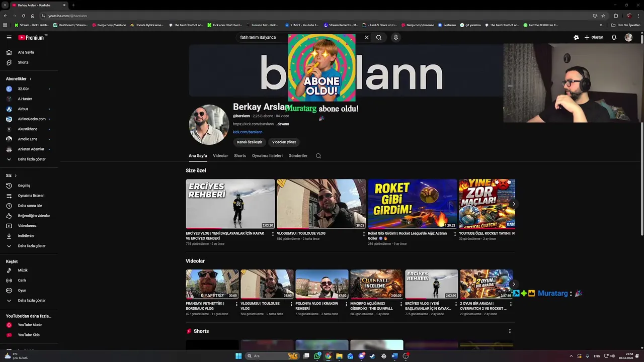Switch to the Shorts channel tab
The width and height of the screenshot is (644, 362).
240,156
